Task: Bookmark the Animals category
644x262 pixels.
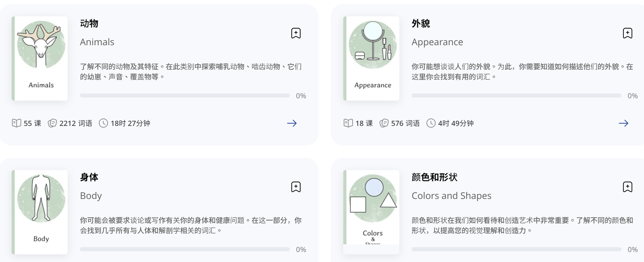Action: (296, 33)
